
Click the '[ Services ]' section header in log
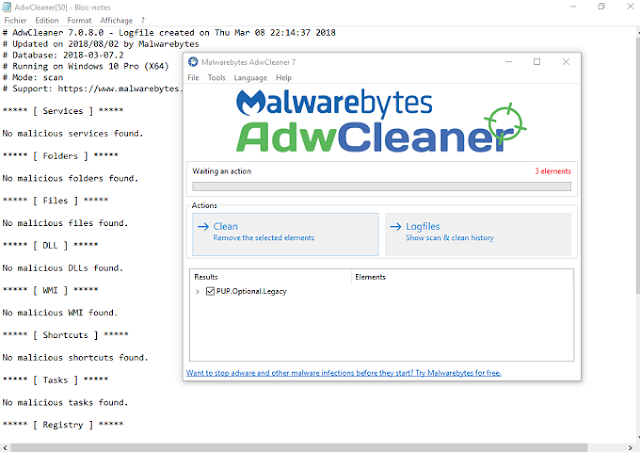(x=63, y=111)
